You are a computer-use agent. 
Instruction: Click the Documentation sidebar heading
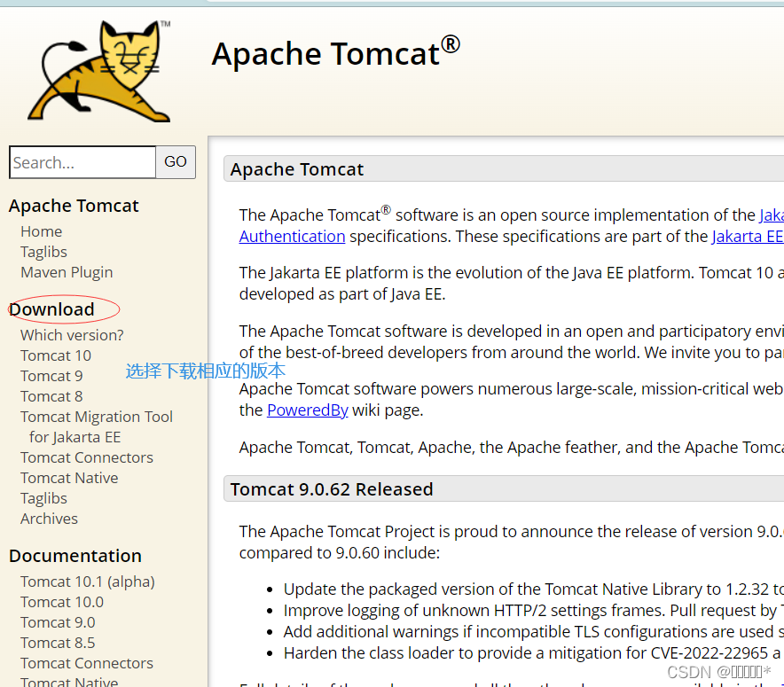tap(75, 556)
